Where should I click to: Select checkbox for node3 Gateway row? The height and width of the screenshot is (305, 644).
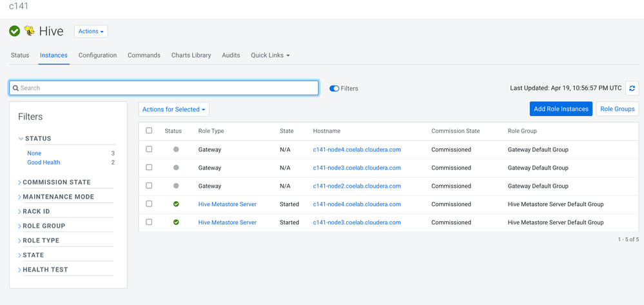point(149,168)
